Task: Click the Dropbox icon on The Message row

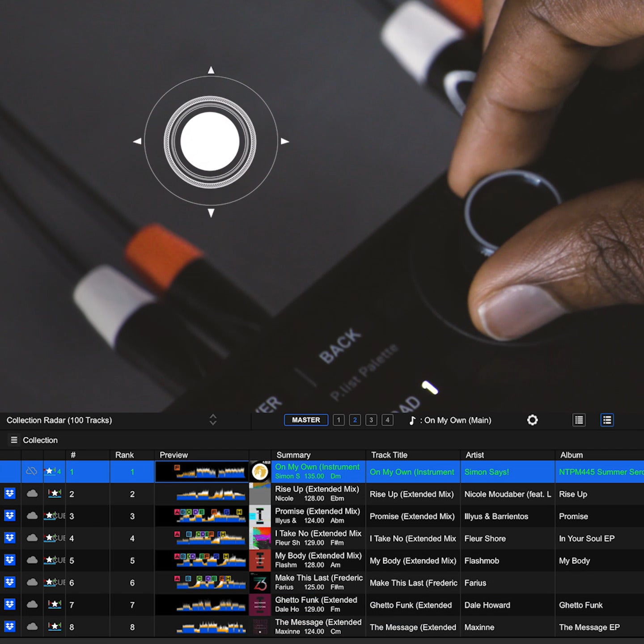Action: [x=10, y=627]
